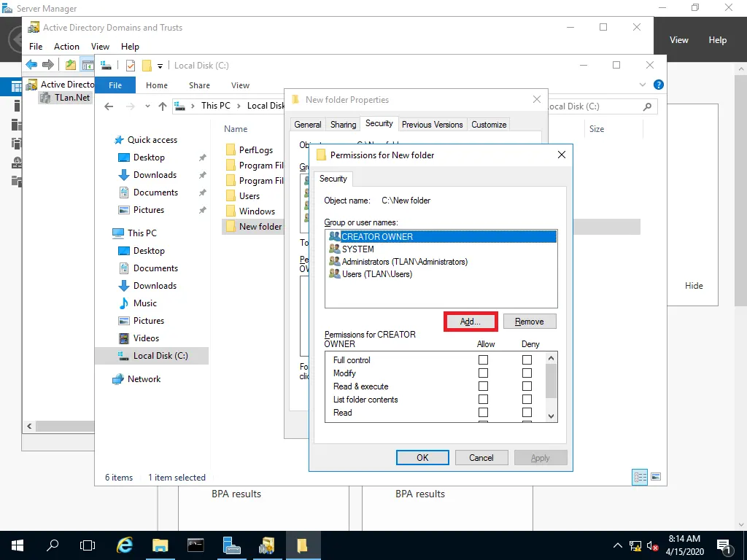Expand recent locations dropdown in Explorer

coord(147,106)
